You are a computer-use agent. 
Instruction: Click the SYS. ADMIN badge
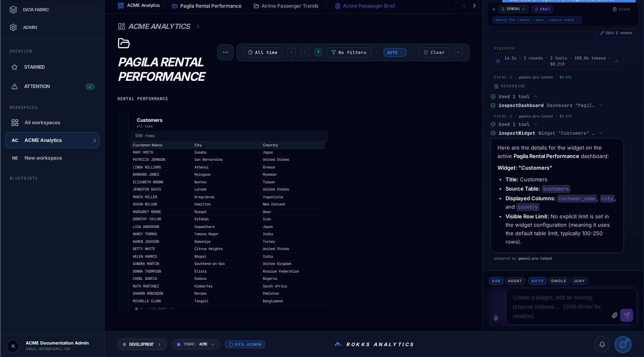245,345
